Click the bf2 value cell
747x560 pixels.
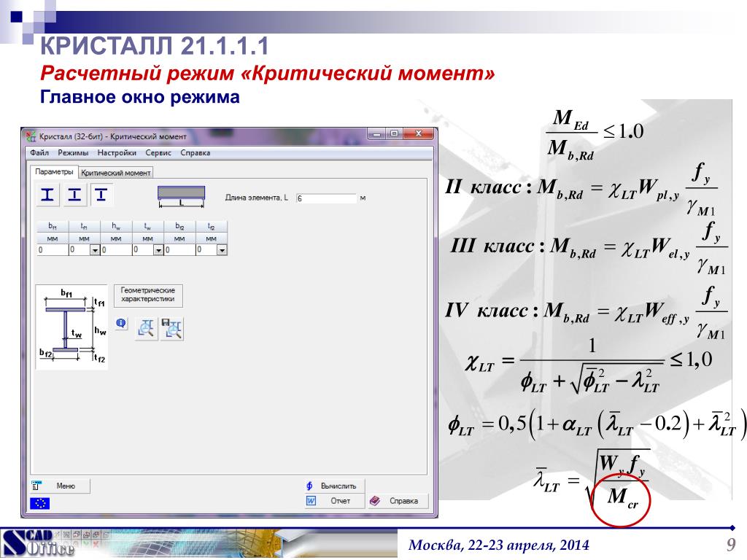[179, 249]
